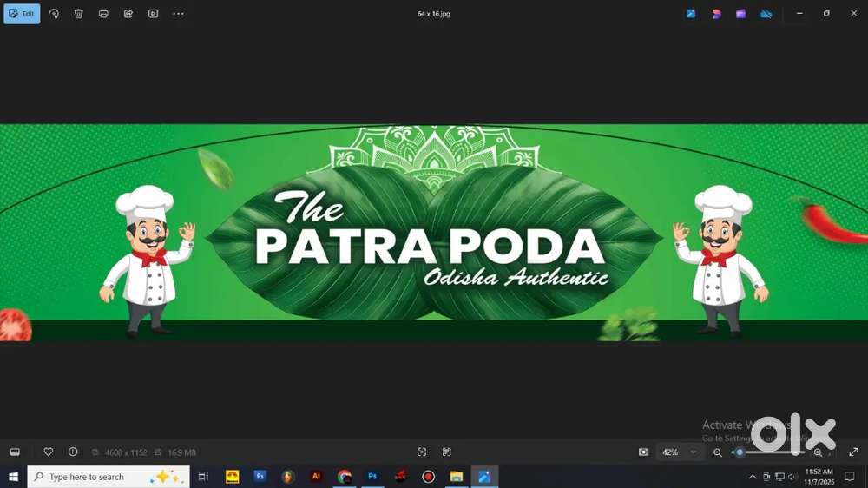
Task: Toggle the filmstrip view icon
Action: tap(15, 452)
